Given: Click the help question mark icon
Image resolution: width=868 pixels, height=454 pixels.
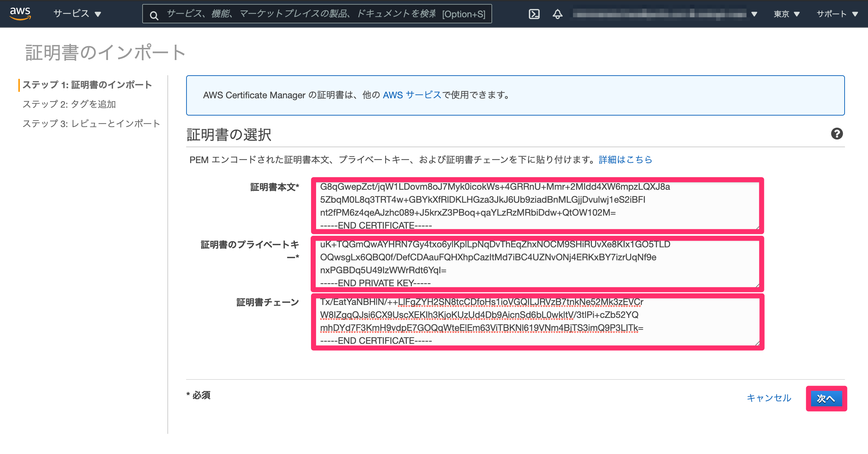Looking at the screenshot, I should tap(837, 134).
